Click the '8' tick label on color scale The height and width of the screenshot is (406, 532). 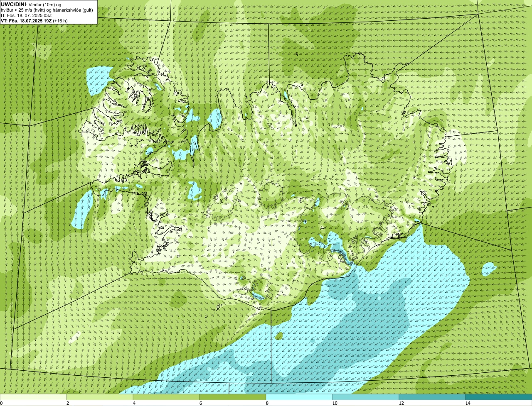tap(267, 403)
